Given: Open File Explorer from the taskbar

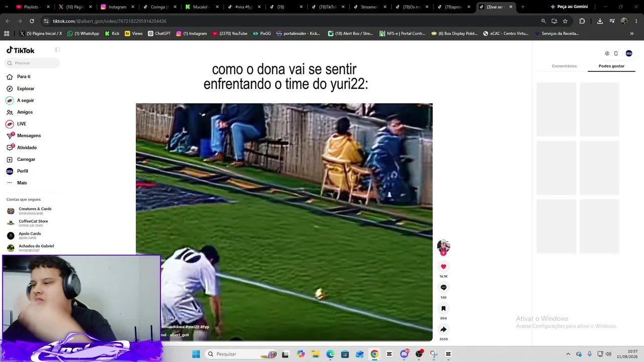Looking at the screenshot, I should (x=315, y=354).
